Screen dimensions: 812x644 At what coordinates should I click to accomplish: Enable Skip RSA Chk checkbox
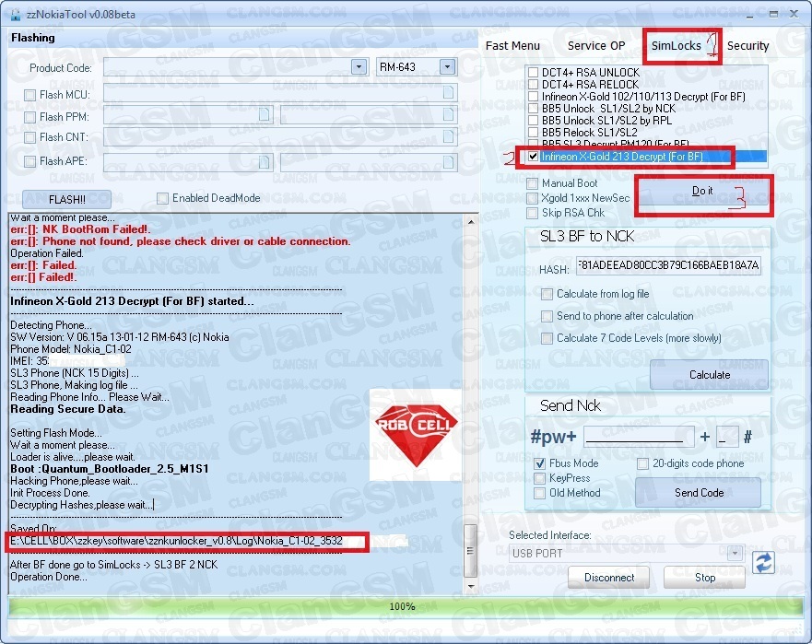point(532,213)
